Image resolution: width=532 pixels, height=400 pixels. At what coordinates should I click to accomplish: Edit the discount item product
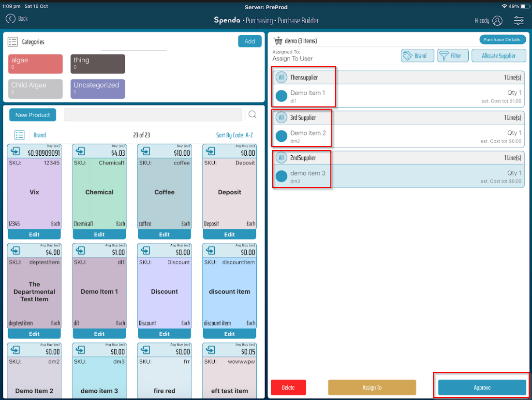(230, 334)
